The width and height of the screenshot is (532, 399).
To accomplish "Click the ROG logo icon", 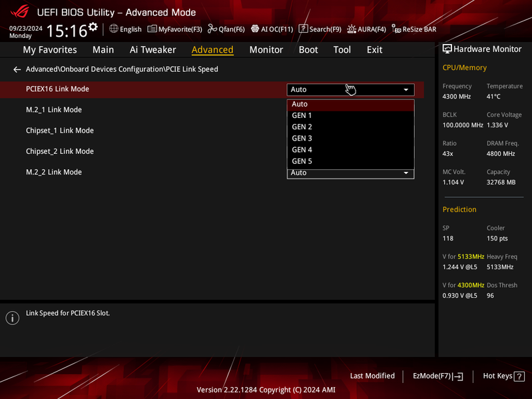I will [x=20, y=11].
